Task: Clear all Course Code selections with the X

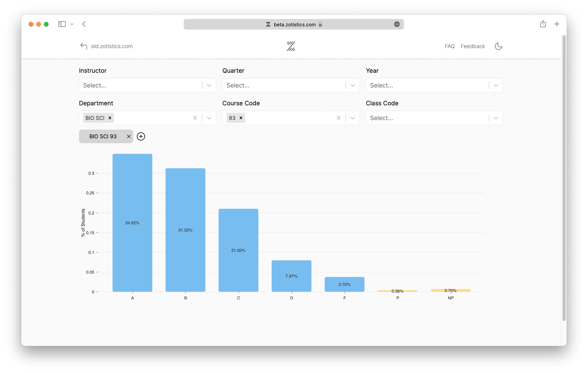Action: [339, 118]
